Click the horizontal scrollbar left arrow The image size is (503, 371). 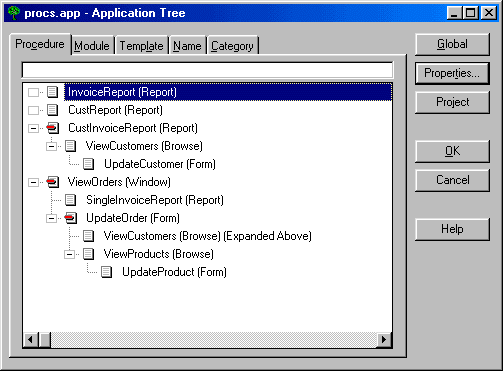(31, 340)
